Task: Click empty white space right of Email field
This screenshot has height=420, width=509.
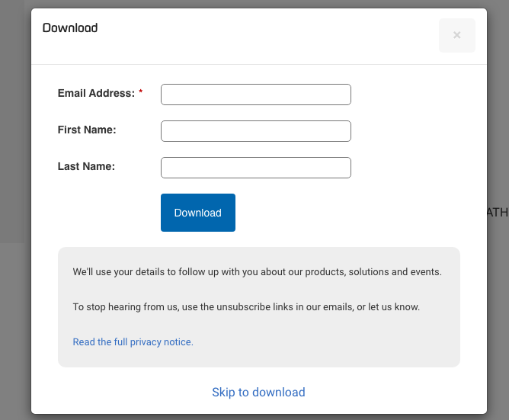Action: click(x=411, y=95)
